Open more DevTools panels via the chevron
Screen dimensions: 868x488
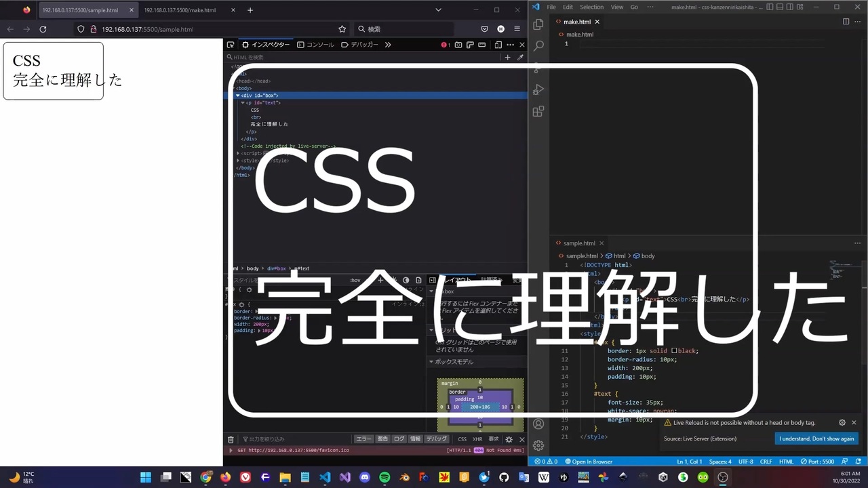[388, 44]
